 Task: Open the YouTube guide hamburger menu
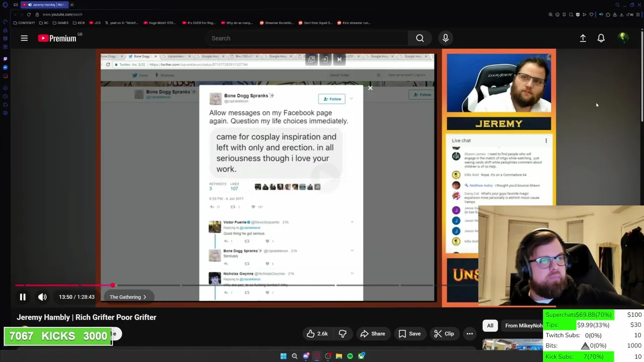tap(24, 38)
